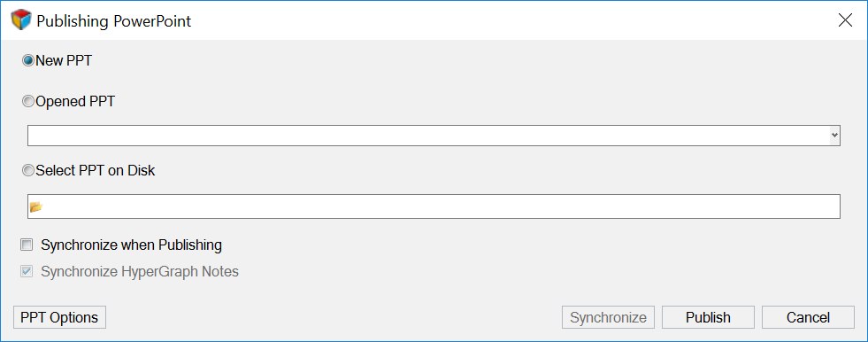
Task: Close the dialog with the X button
Action: point(845,20)
